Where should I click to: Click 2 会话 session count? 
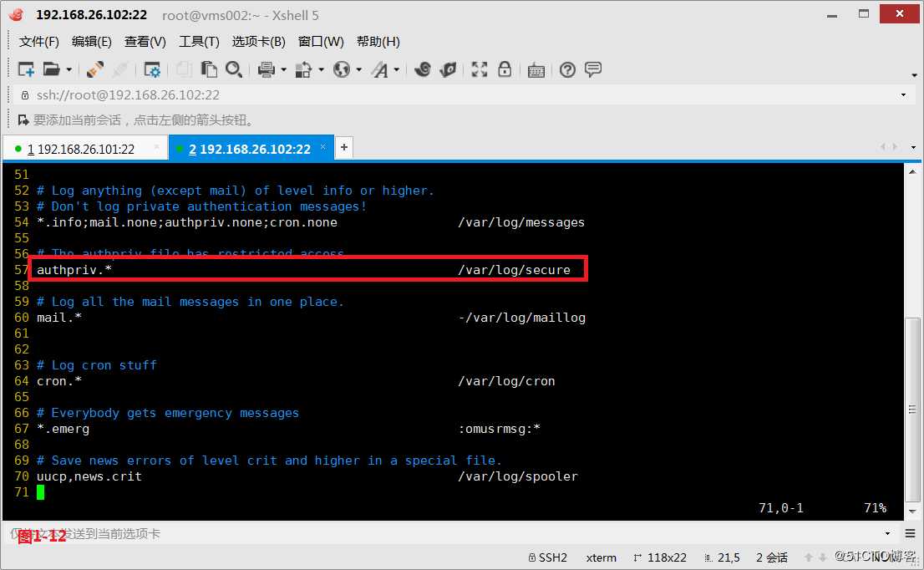pos(772,557)
